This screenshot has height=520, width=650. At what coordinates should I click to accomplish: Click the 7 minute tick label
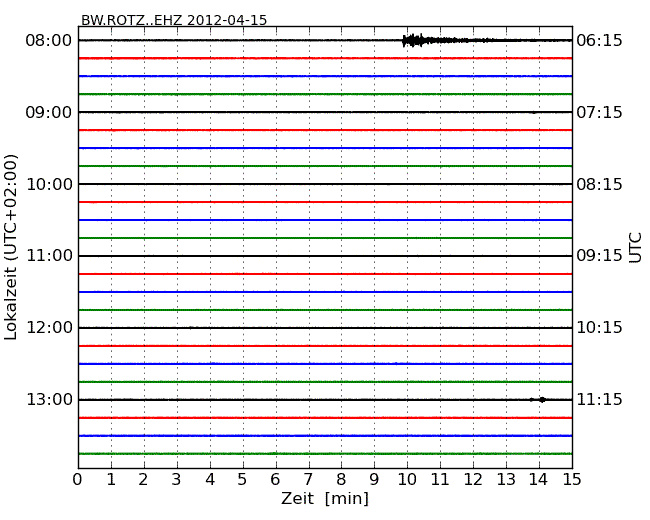point(308,480)
